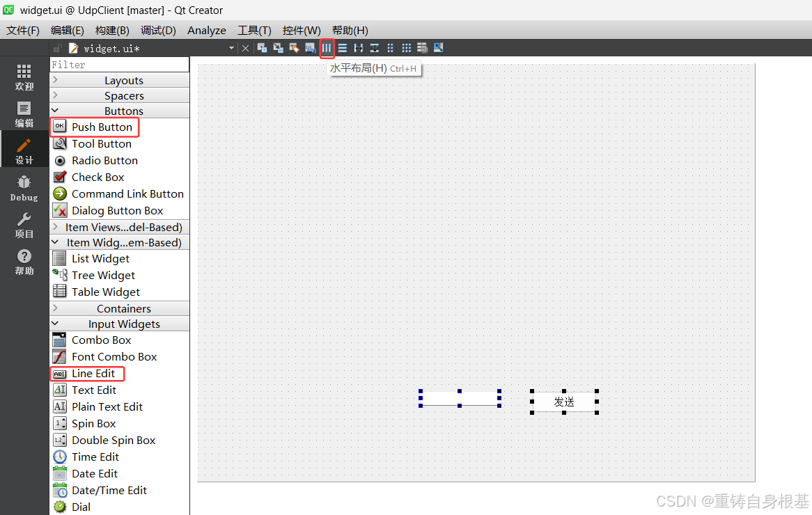This screenshot has width=812, height=515.
Task: Open the Analyze menu
Action: (207, 31)
